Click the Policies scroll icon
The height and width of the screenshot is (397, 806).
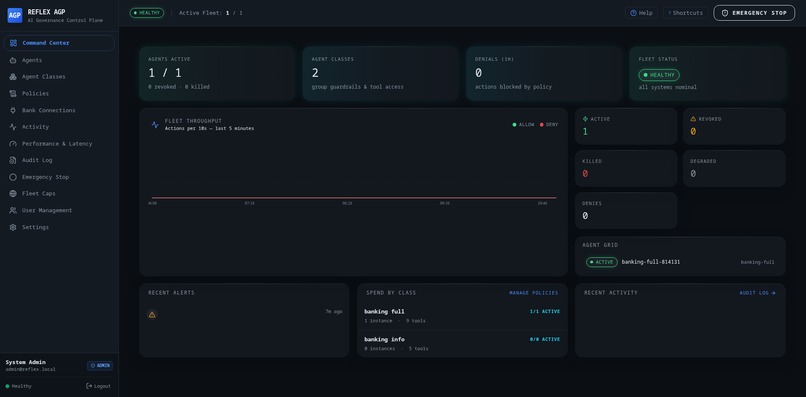tap(13, 94)
